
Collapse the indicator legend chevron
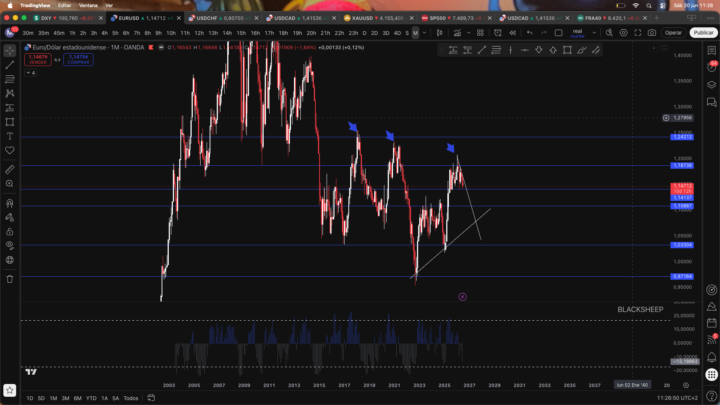pos(30,73)
